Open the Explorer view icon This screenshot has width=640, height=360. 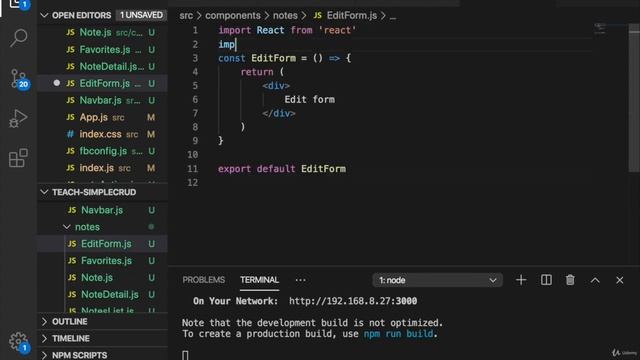coord(18,4)
